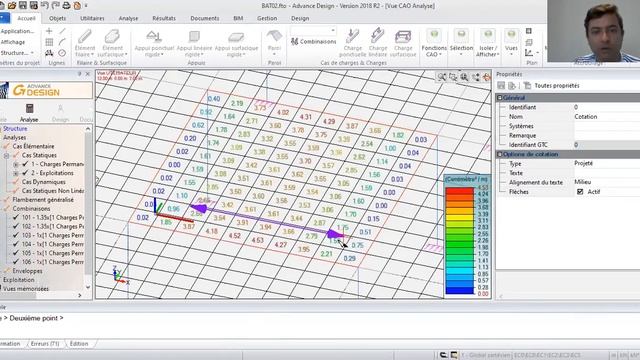Toggle checkmark for combination 101
The height and width of the screenshot is (360, 640).
(x=16, y=218)
